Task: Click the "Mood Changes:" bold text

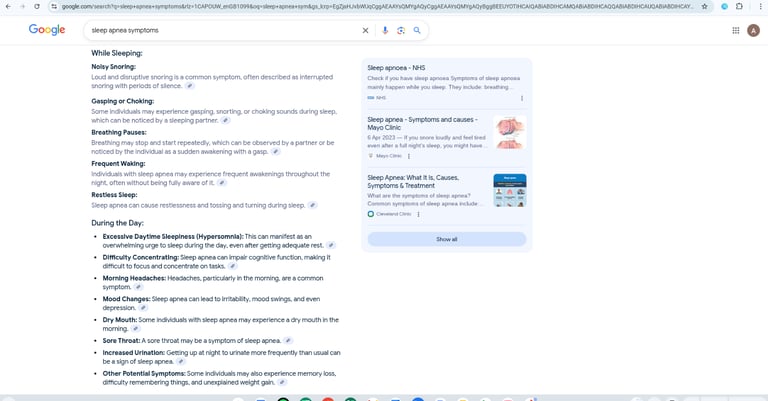Action: [x=126, y=299]
